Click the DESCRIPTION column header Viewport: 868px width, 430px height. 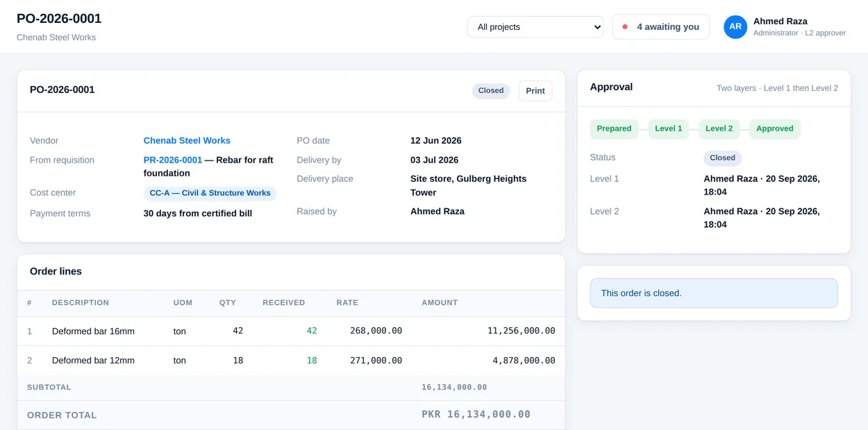pos(81,303)
